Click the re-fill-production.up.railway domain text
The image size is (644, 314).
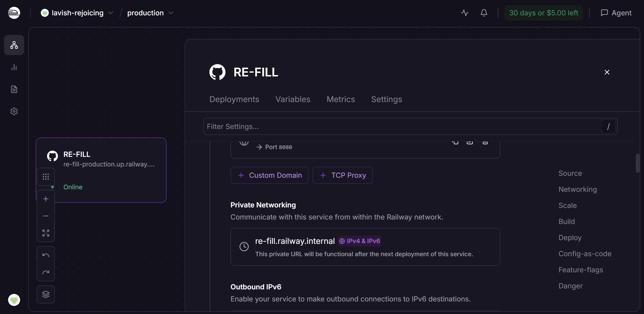coord(109,164)
